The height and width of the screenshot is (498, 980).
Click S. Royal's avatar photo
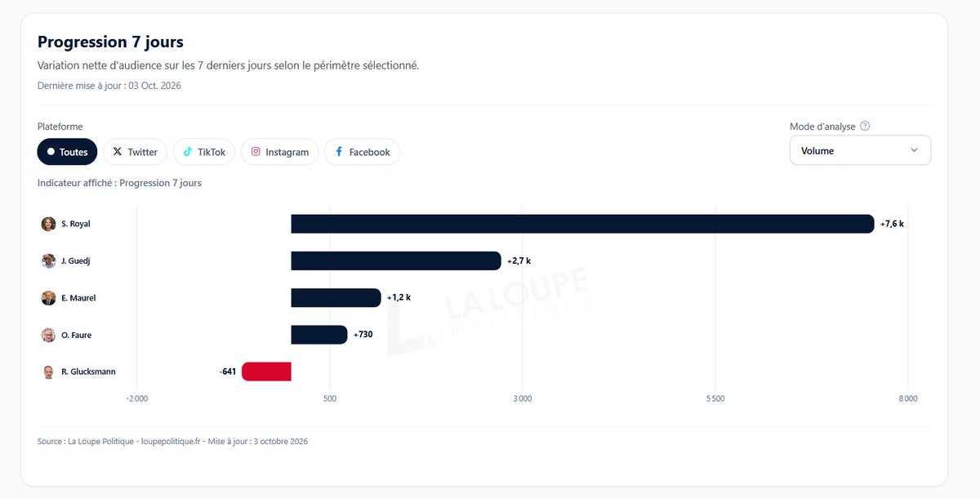point(49,224)
